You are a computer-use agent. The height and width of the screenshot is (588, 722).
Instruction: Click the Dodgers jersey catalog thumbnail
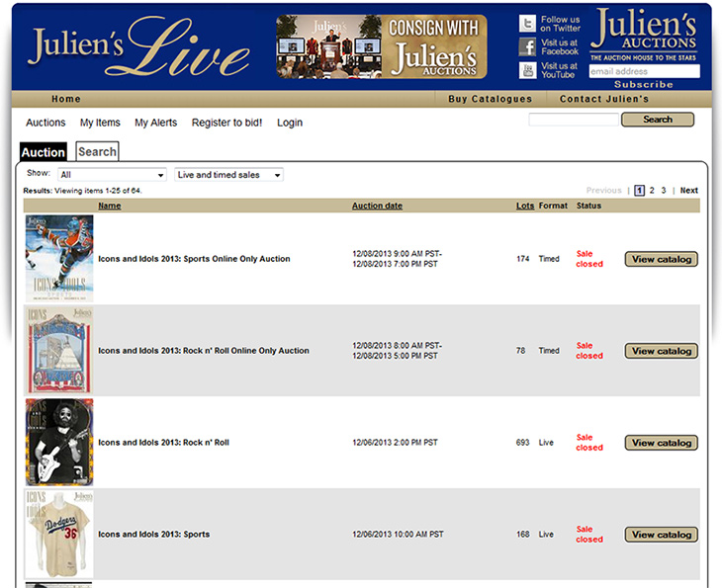point(59,535)
